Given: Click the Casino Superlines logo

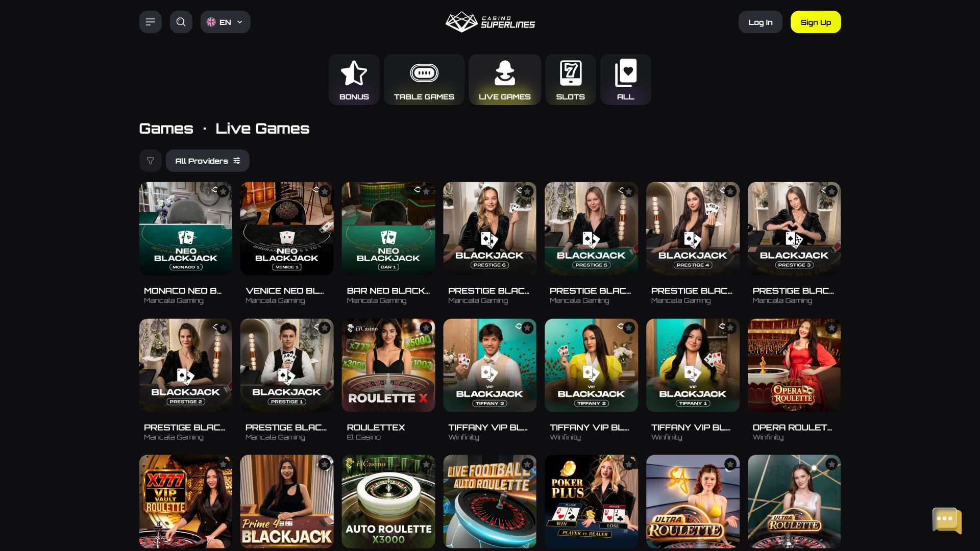Looking at the screenshot, I should click(490, 22).
